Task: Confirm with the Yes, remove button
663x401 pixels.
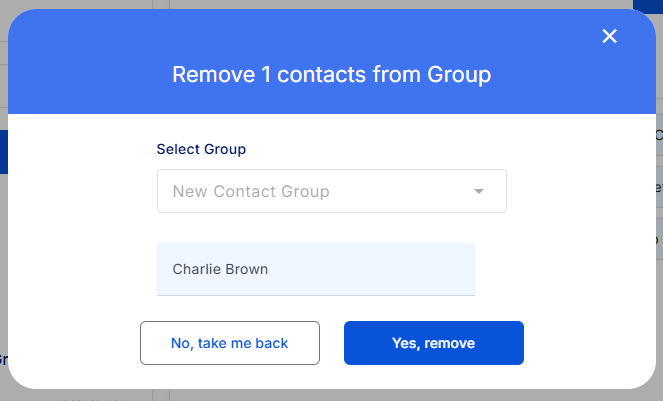Action: tap(433, 343)
